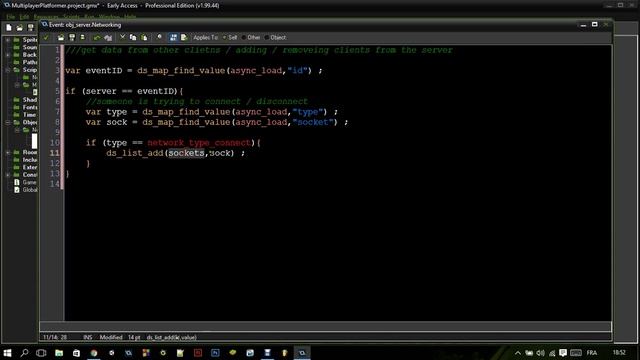Image resolution: width=640 pixels, height=360 pixels.
Task: Open volume control in system tray
Action: pos(540,353)
